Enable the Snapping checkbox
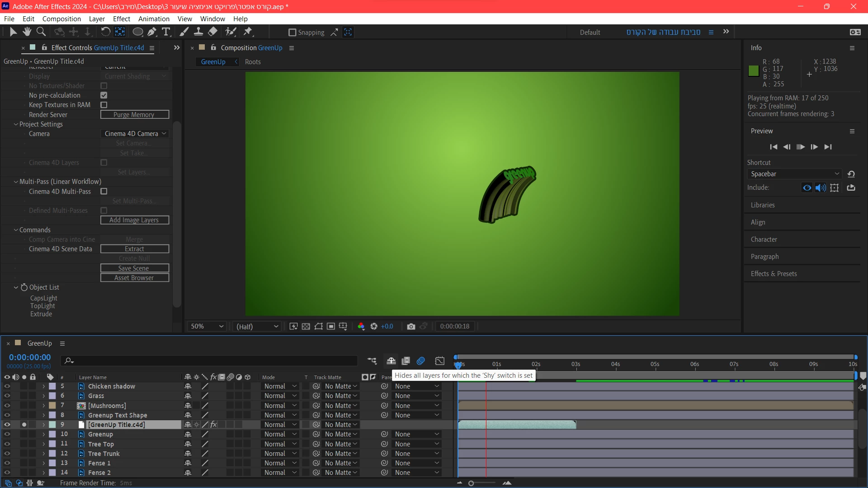This screenshot has height=488, width=868. [292, 33]
